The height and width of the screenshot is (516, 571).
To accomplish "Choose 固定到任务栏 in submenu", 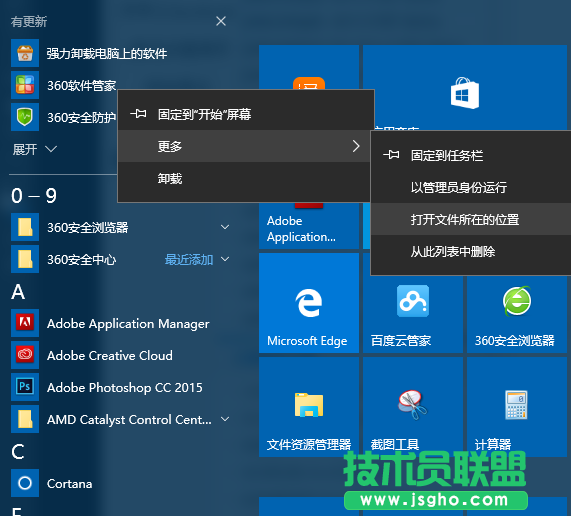I will tap(471, 155).
